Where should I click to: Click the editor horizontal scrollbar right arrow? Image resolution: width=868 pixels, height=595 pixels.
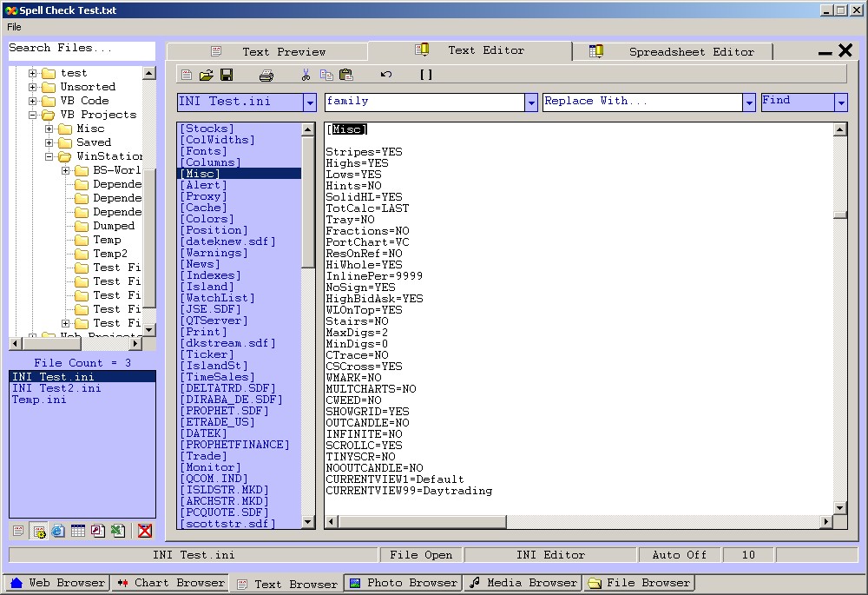click(x=826, y=521)
